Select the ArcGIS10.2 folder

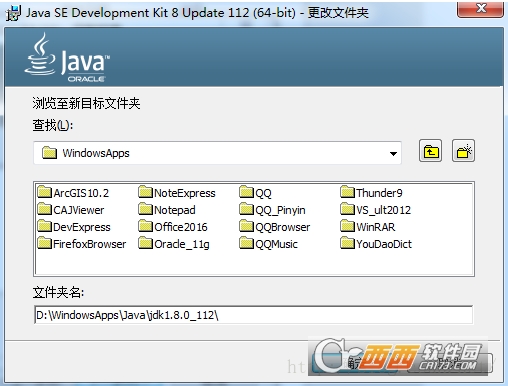coord(73,193)
